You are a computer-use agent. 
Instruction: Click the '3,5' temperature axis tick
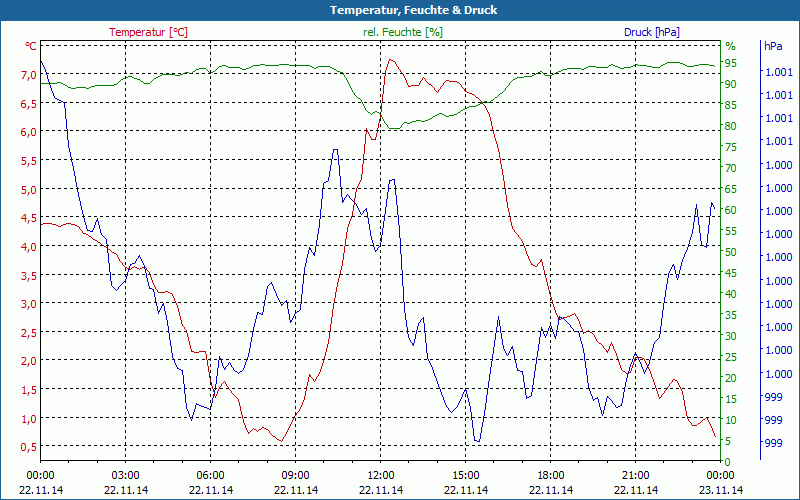click(x=29, y=276)
